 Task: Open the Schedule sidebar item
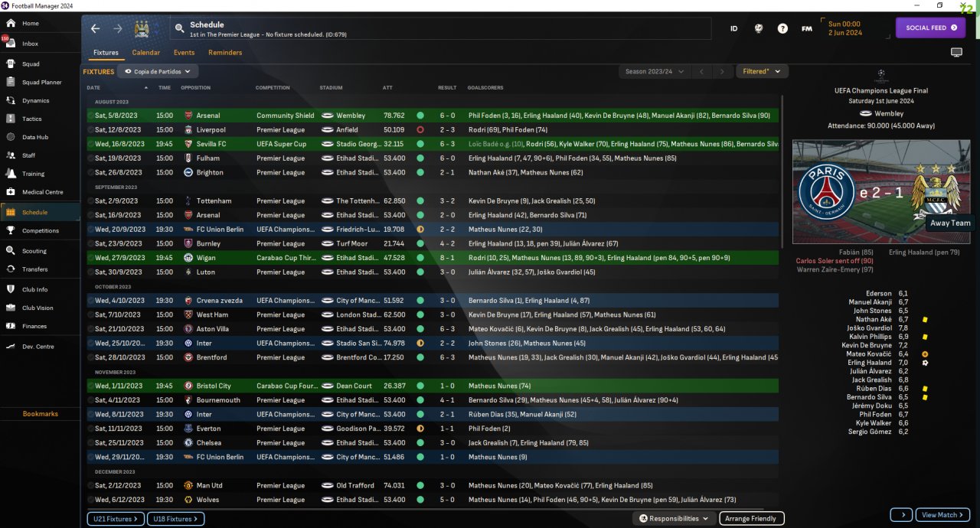pyautogui.click(x=40, y=212)
